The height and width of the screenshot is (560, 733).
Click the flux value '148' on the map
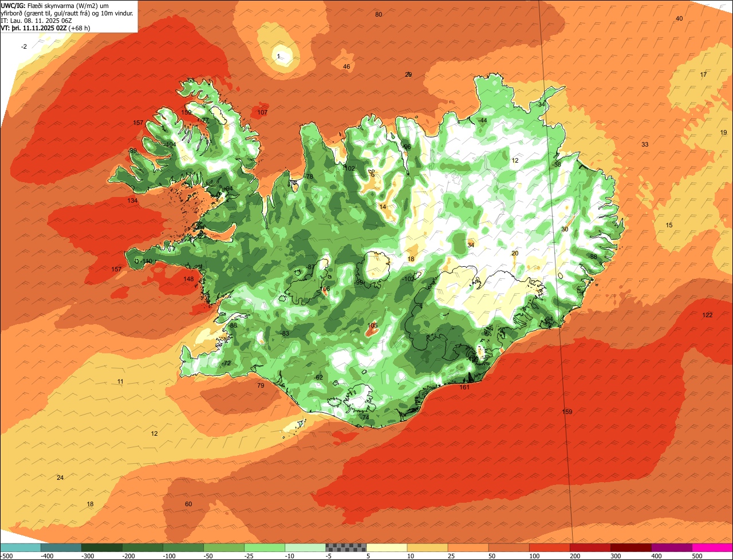pyautogui.click(x=188, y=279)
